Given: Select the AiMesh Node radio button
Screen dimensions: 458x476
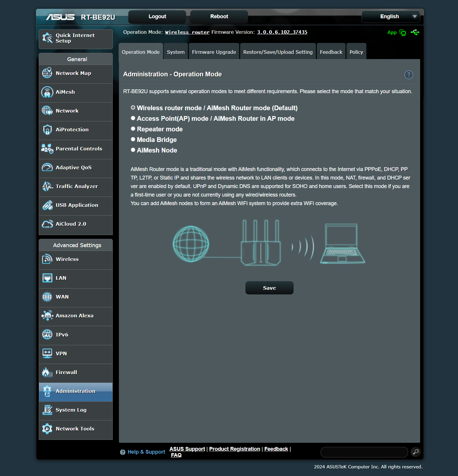Looking at the screenshot, I should click(133, 150).
